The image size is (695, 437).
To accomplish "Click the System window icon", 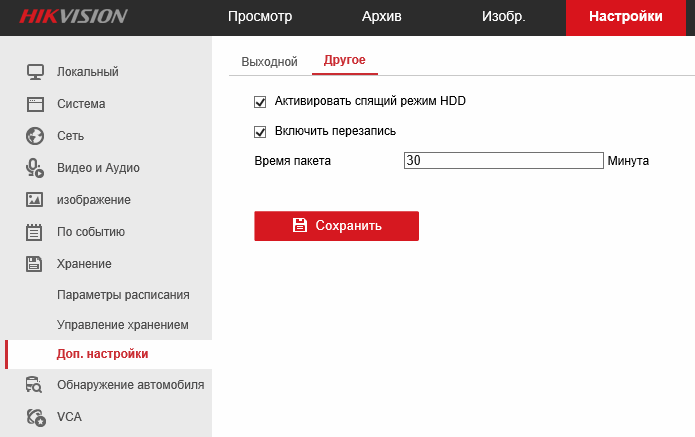I will click(x=35, y=104).
